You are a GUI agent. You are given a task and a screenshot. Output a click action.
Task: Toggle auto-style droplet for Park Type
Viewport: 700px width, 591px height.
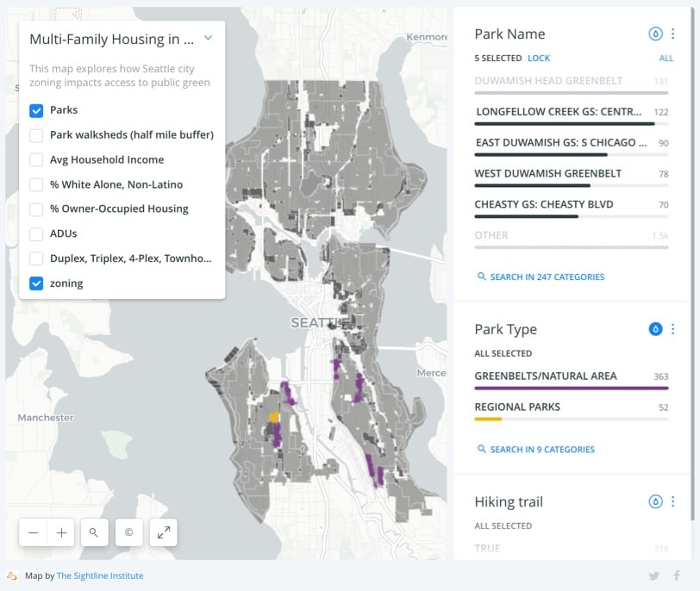(x=655, y=329)
